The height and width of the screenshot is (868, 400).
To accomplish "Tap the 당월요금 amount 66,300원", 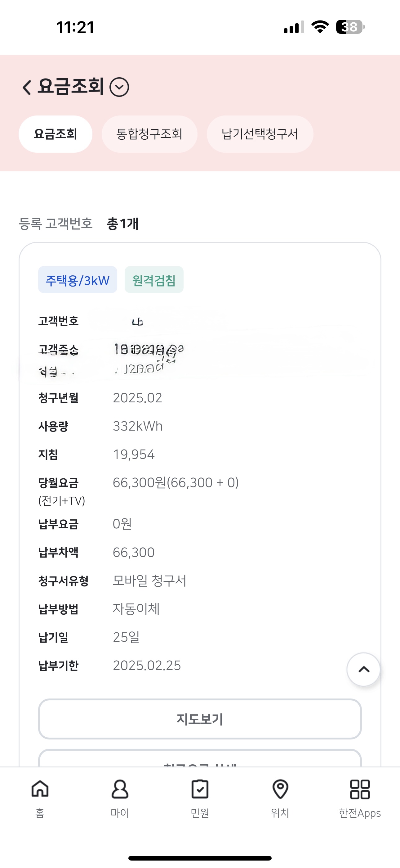I will tap(176, 483).
